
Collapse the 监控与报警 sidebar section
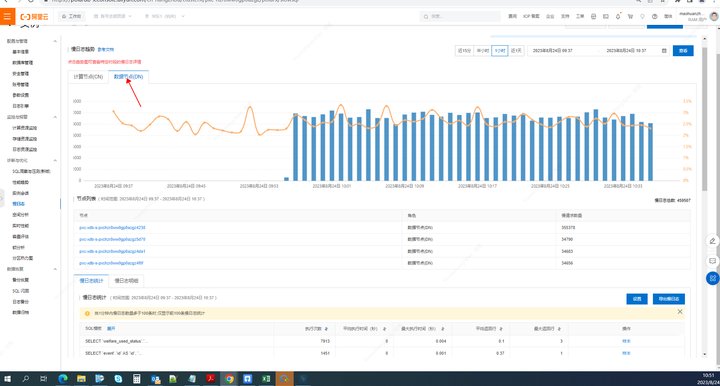(x=55, y=117)
